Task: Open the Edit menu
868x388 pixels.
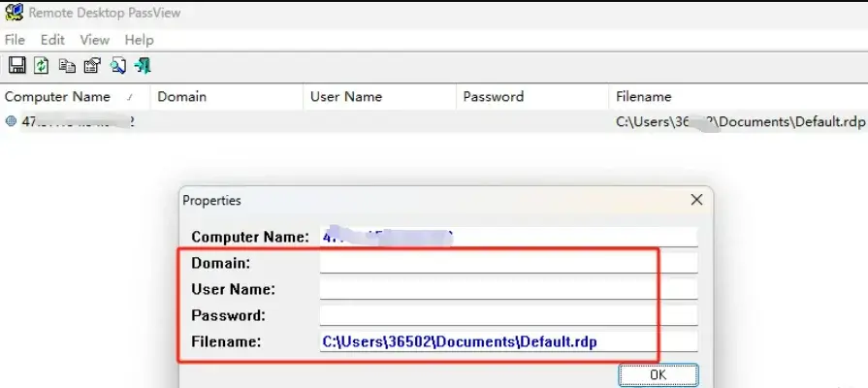Action: point(52,40)
